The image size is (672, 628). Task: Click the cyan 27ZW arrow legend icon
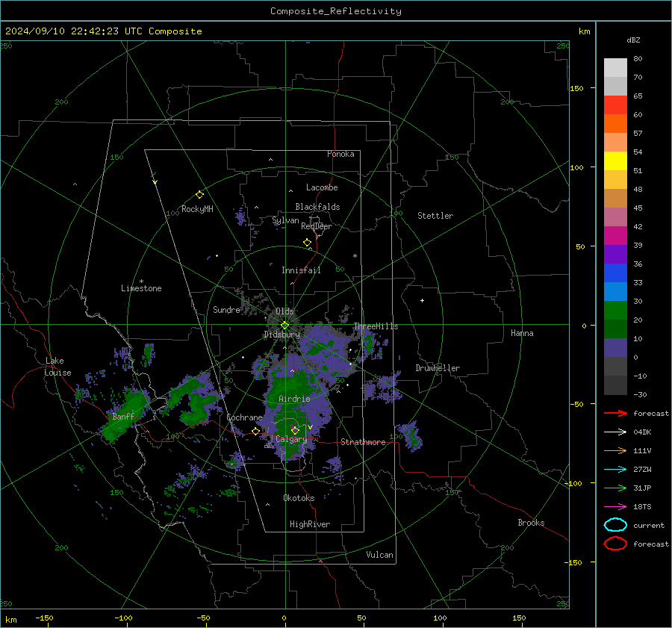(615, 470)
